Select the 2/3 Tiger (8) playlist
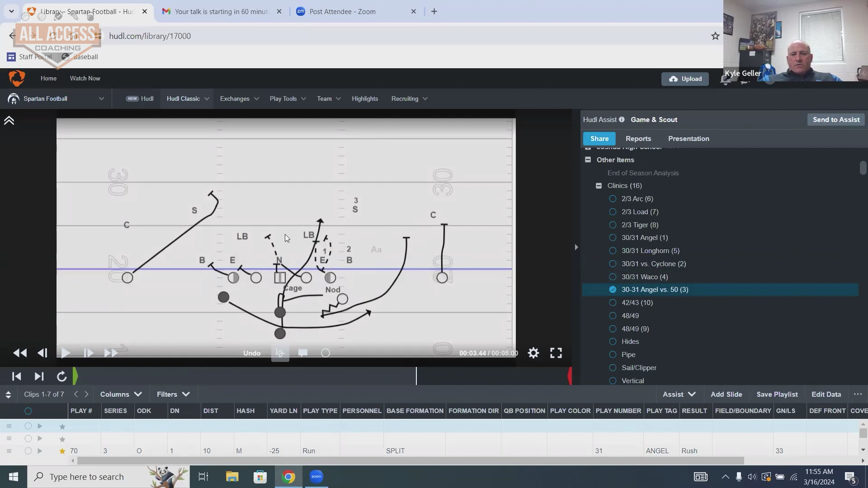Screen dimensions: 868x488 coord(613,225)
